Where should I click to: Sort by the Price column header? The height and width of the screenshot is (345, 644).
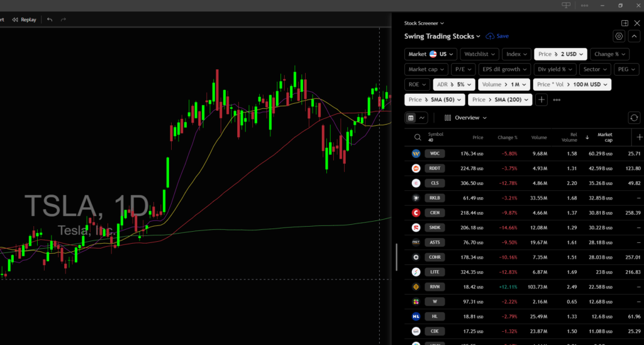(x=477, y=138)
